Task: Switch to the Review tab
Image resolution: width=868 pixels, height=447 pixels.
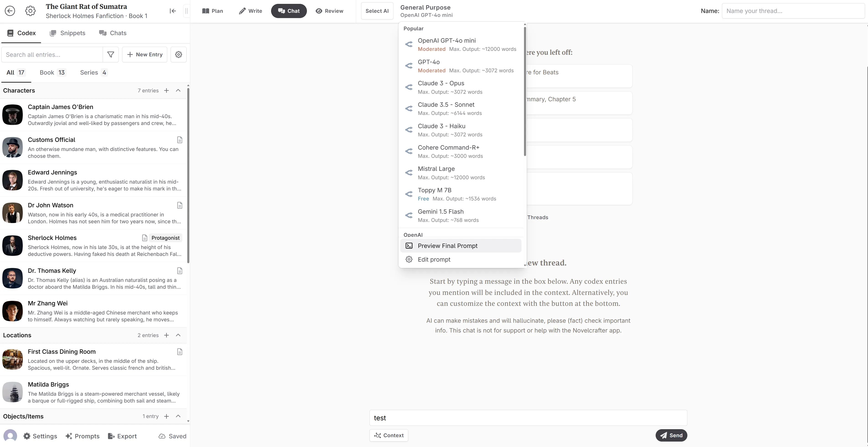Action: (329, 11)
